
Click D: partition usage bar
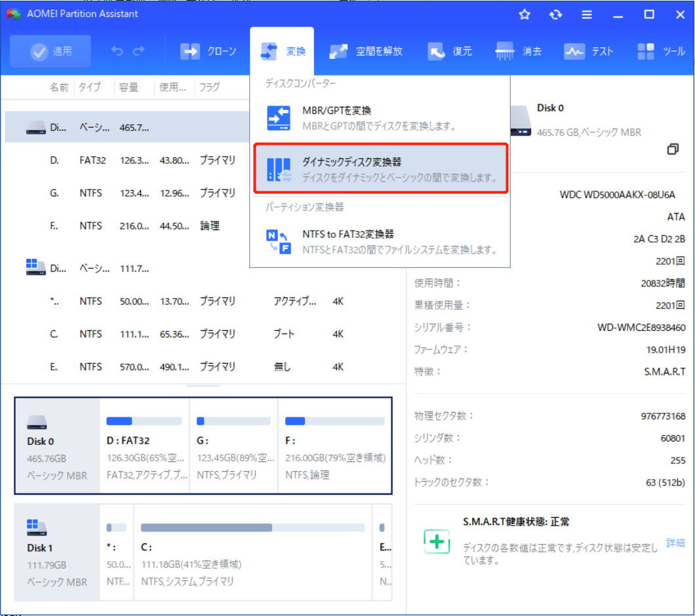[144, 421]
